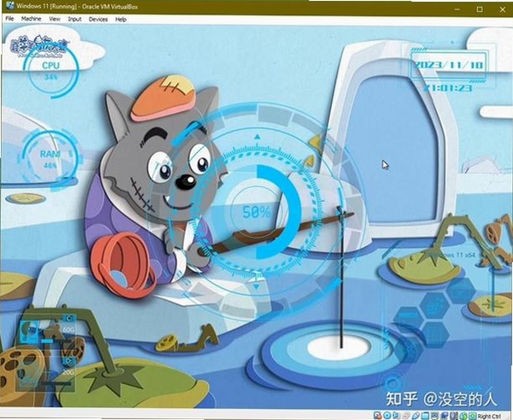Click the network adapter status icon
Image resolution: width=513 pixels, height=420 pixels.
pyautogui.click(x=405, y=416)
